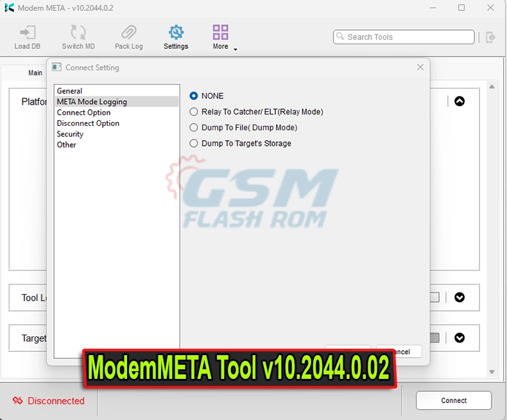Choose the NONE logging radio button
Image resolution: width=507 pixels, height=420 pixels.
[194, 96]
